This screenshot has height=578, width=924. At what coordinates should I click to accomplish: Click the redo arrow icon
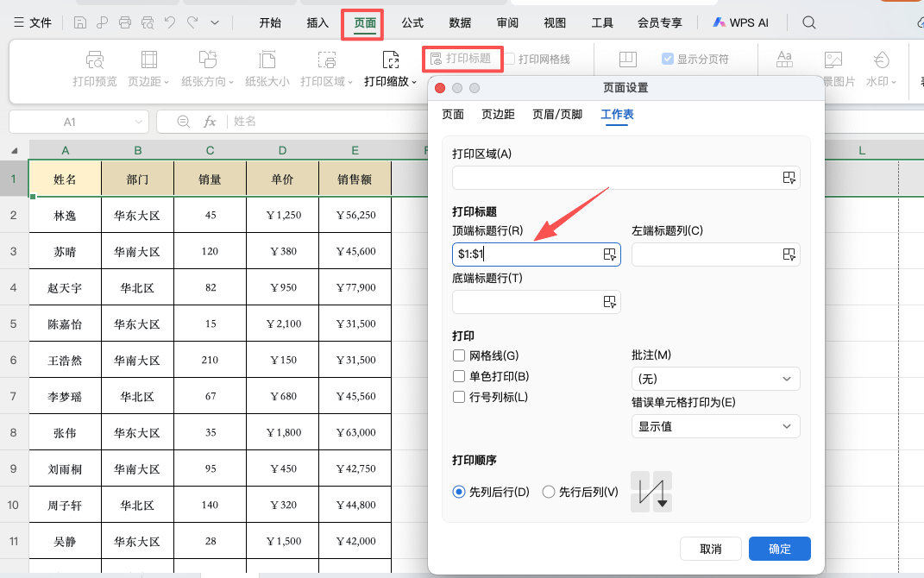tap(192, 22)
